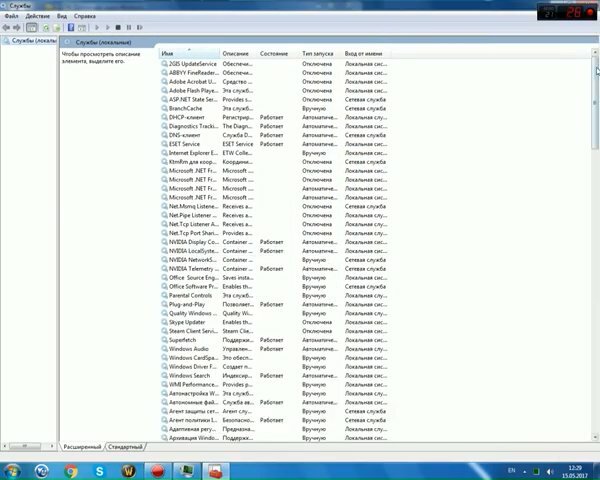The width and height of the screenshot is (600, 480).
Task: Select Службы (локальные) in the console tree
Action: pos(30,40)
